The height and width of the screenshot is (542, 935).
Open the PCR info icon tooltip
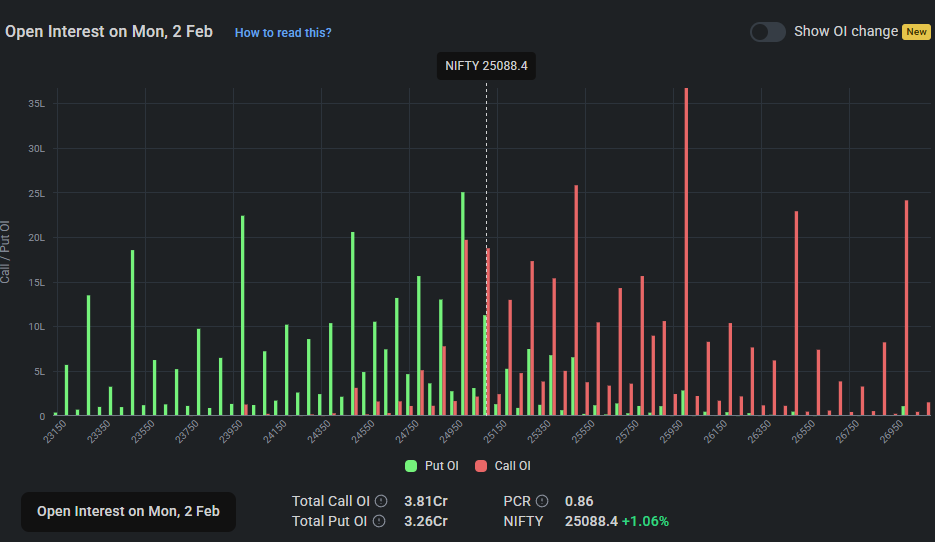tap(542, 501)
